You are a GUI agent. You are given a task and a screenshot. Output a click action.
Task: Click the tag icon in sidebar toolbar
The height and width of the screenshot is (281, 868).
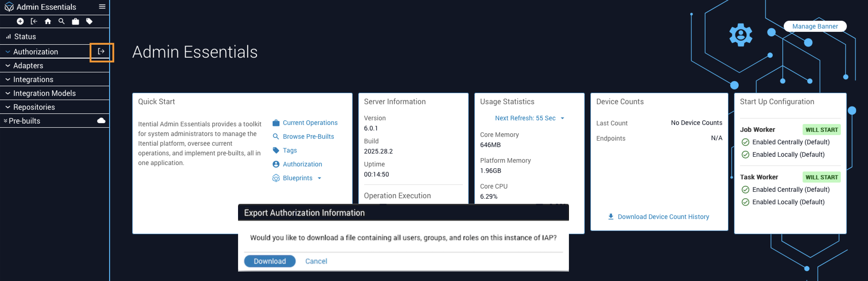point(89,21)
